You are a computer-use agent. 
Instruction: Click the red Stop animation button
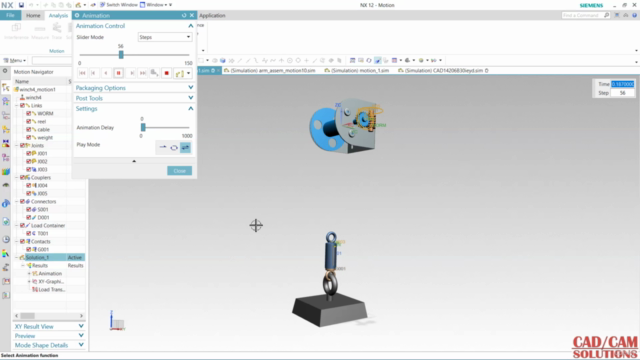[x=166, y=73]
